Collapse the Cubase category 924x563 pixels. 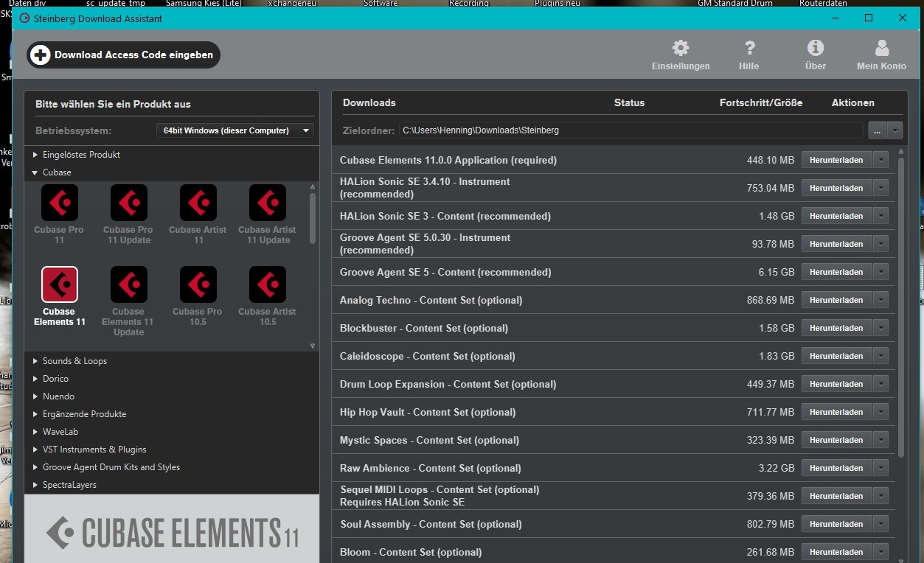click(35, 172)
